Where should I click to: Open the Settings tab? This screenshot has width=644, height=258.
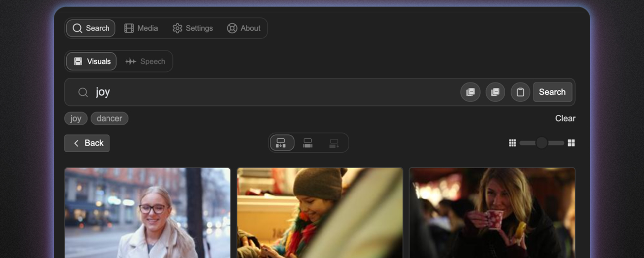click(192, 28)
